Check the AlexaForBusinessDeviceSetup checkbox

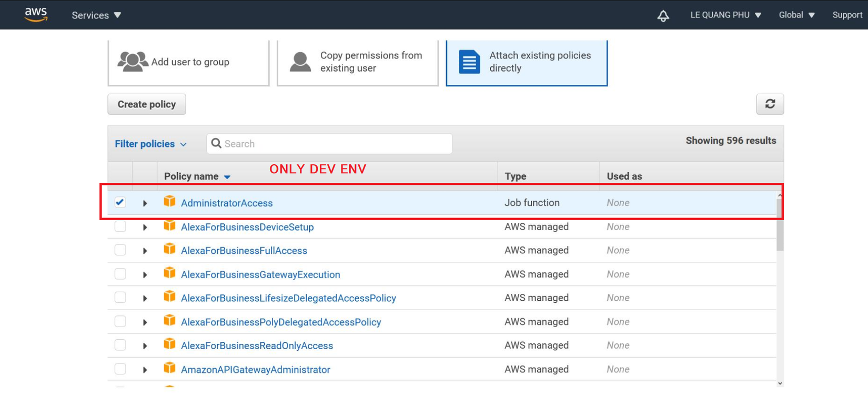click(120, 226)
